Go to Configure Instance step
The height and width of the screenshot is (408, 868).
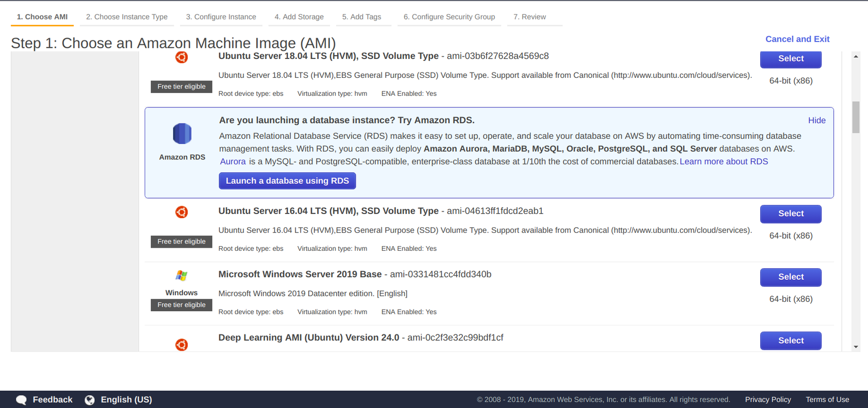(x=221, y=17)
